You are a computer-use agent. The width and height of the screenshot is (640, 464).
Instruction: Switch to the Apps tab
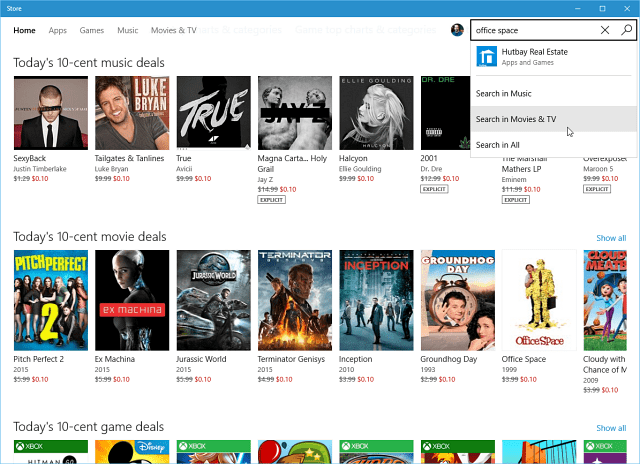58,30
